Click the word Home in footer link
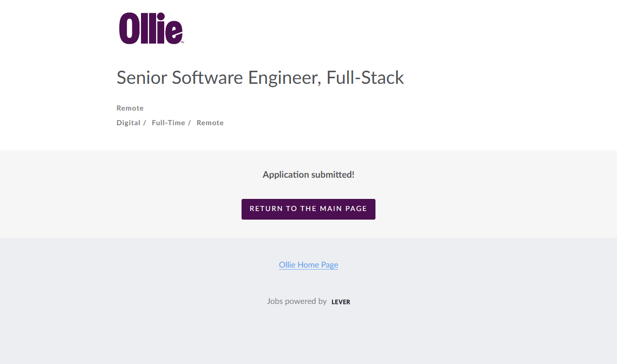This screenshot has height=364, width=617. tap(308, 265)
